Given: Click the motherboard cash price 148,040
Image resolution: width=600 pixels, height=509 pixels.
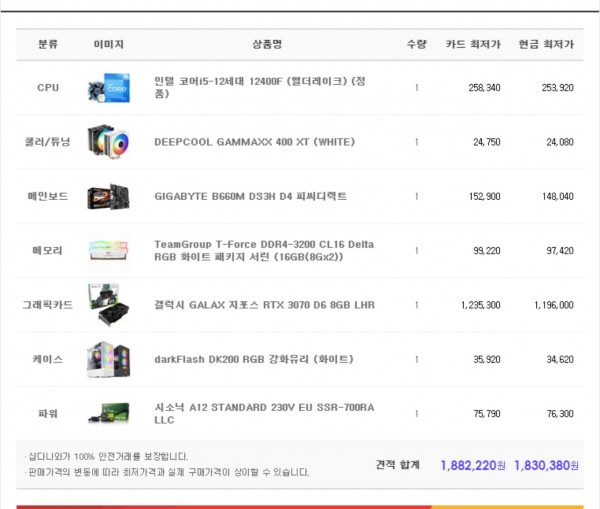Looking at the screenshot, I should coord(558,196).
